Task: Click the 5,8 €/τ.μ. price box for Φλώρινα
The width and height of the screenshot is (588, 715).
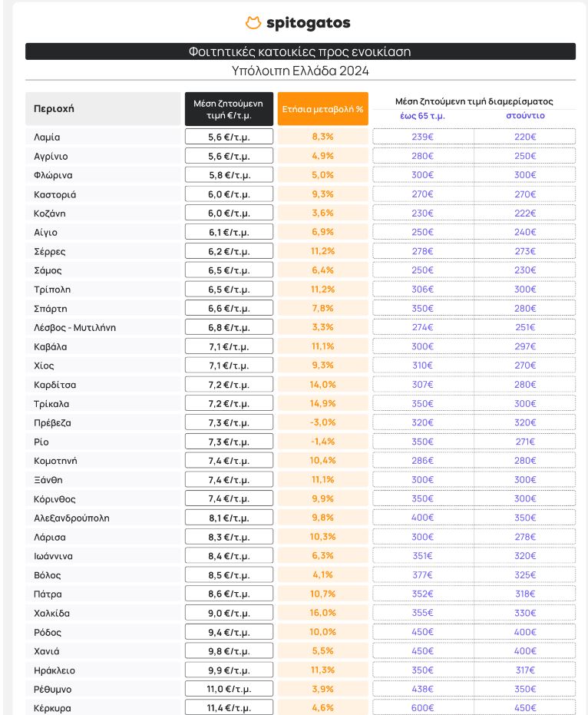Action: point(229,175)
